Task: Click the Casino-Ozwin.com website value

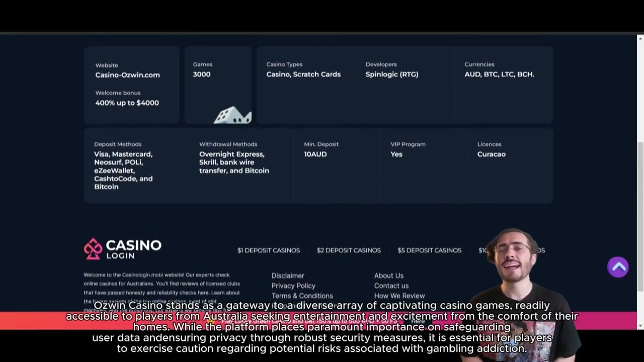Action: pyautogui.click(x=127, y=75)
